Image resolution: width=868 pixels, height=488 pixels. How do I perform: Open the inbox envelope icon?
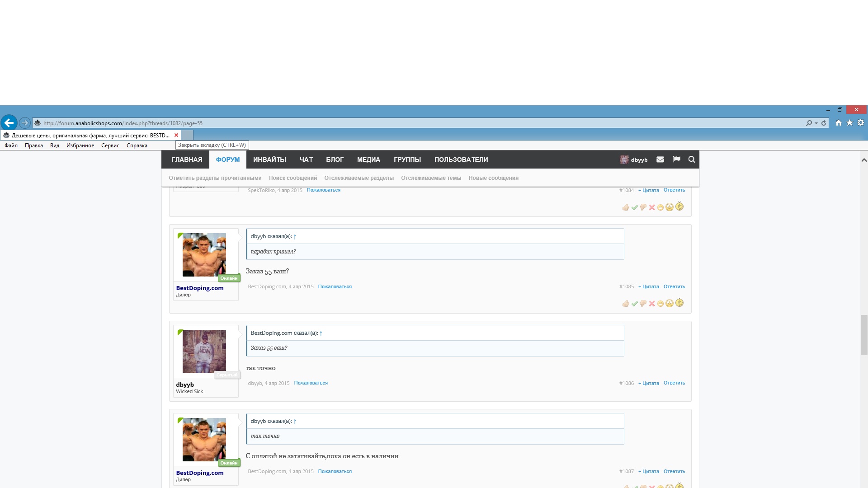tap(660, 160)
